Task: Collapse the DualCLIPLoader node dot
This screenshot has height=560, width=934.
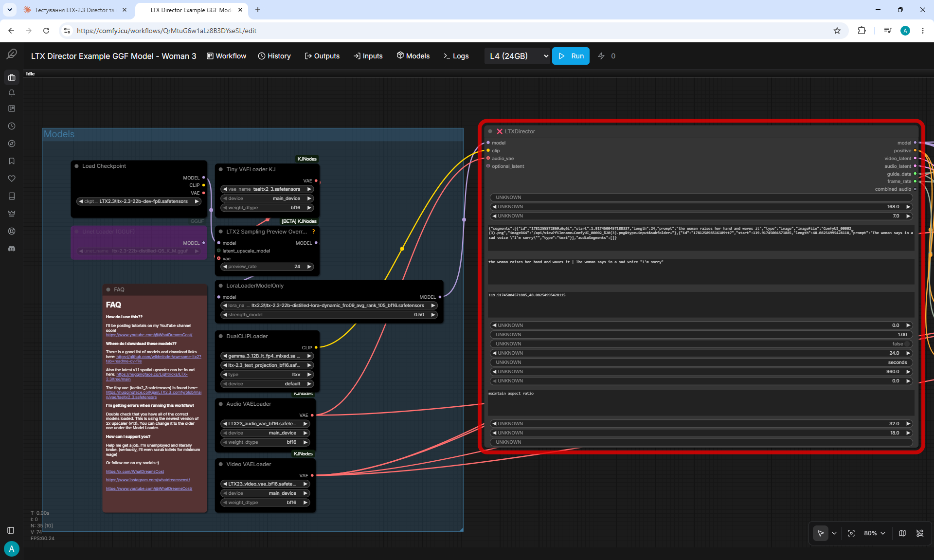Action: [x=221, y=336]
